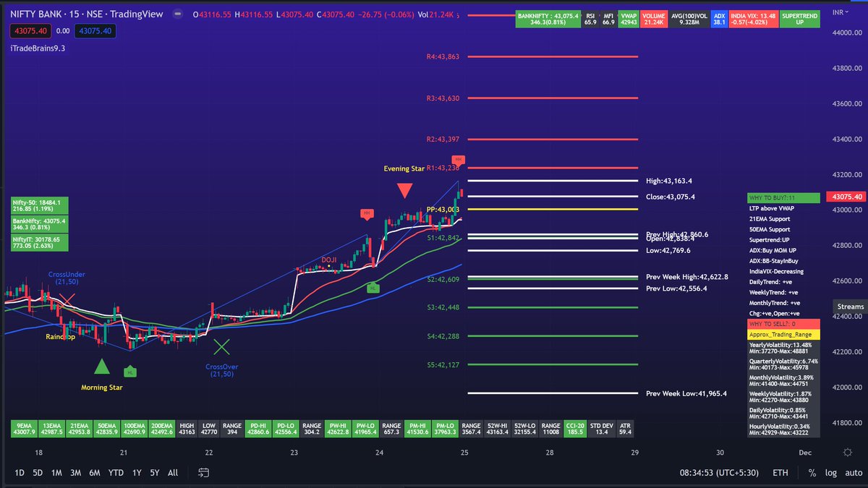
Task: Click the blue 43075.40 buy price box
Action: coord(95,31)
